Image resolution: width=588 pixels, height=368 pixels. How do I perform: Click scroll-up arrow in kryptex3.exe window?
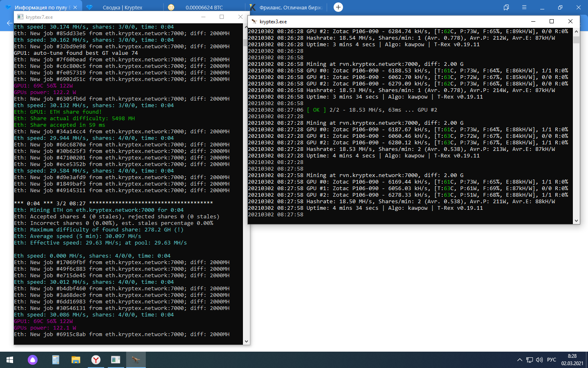[x=577, y=31]
